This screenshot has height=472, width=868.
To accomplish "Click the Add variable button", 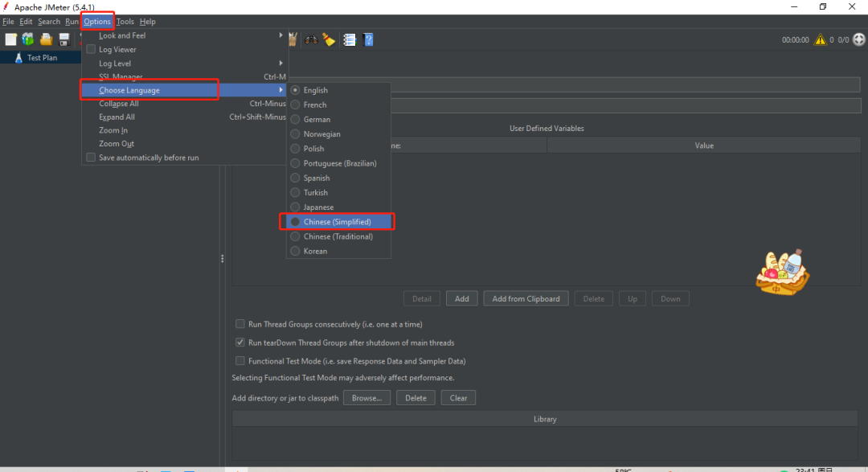I will point(461,298).
